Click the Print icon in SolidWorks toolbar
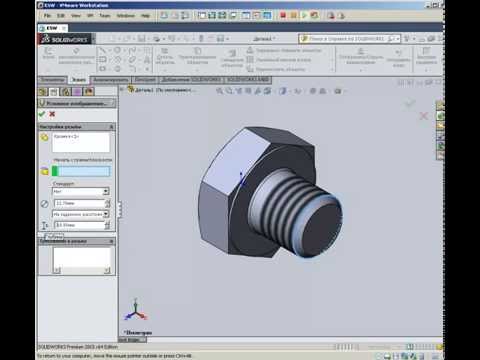The image size is (480, 360). click(x=156, y=39)
